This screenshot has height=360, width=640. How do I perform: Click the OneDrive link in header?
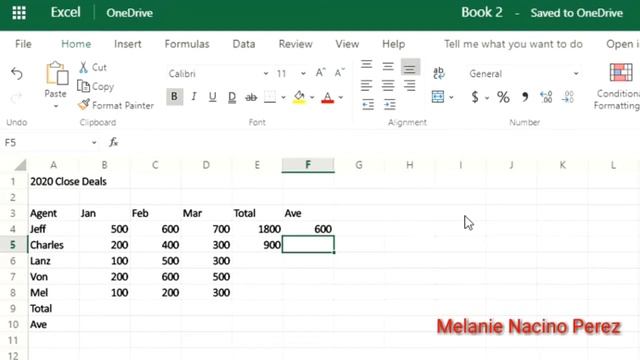coord(129,13)
